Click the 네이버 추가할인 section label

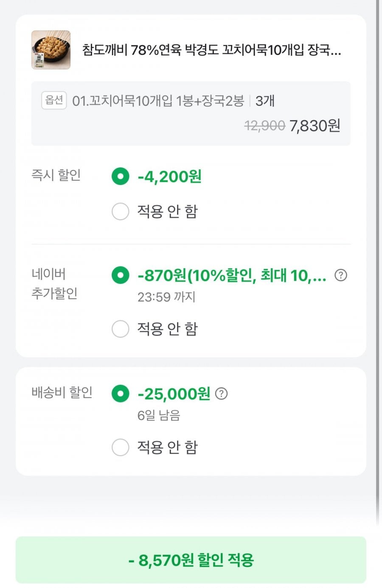pyautogui.click(x=54, y=283)
